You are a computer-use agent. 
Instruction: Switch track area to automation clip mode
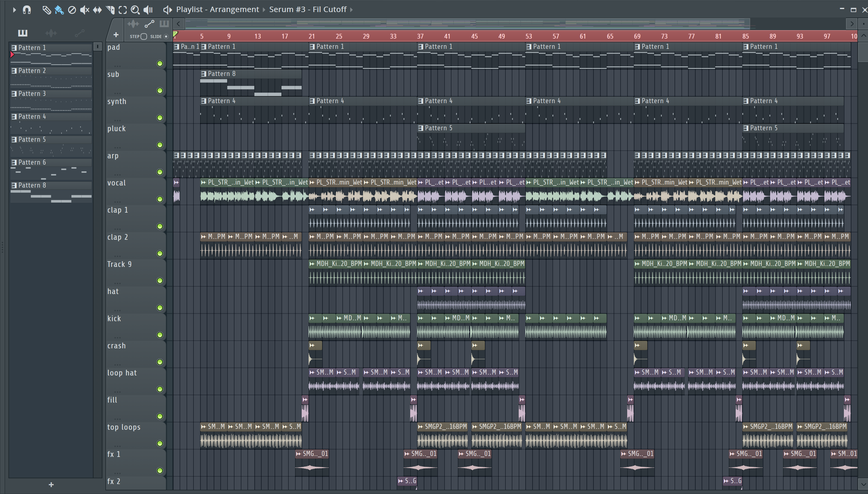click(149, 24)
